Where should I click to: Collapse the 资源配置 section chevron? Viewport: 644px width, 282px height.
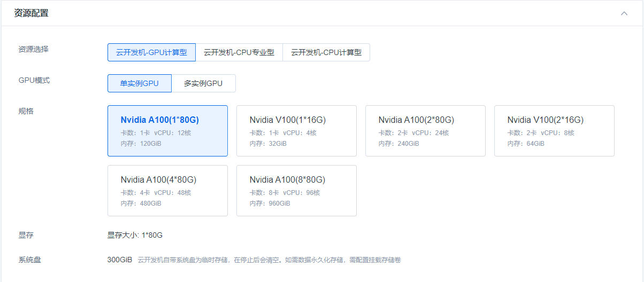624,13
